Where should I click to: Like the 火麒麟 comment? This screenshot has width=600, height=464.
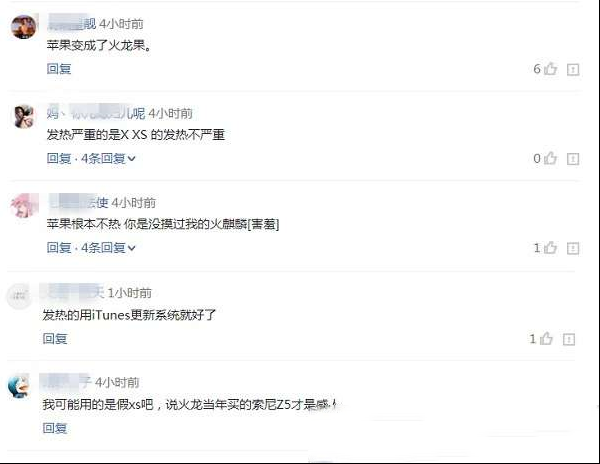point(550,247)
